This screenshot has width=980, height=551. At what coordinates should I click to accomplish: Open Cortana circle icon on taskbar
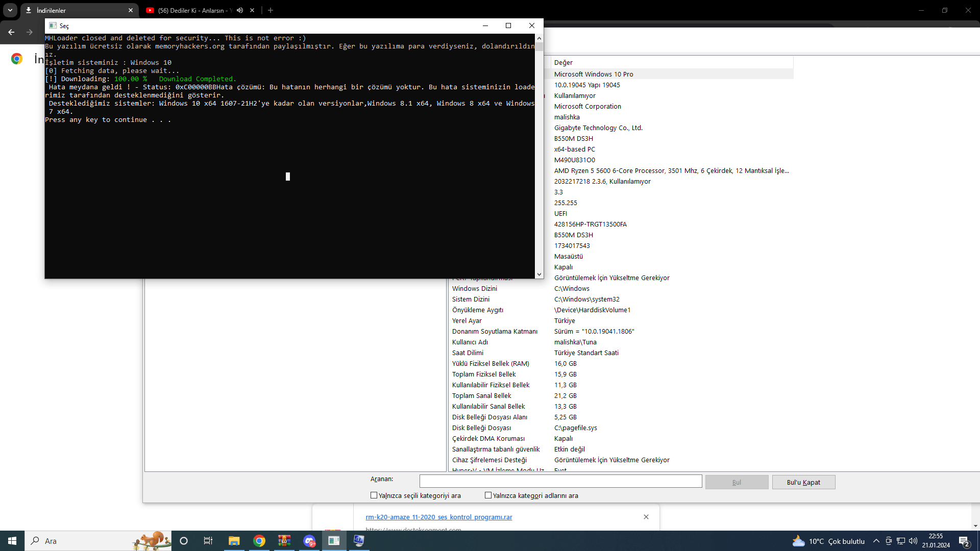(x=184, y=541)
